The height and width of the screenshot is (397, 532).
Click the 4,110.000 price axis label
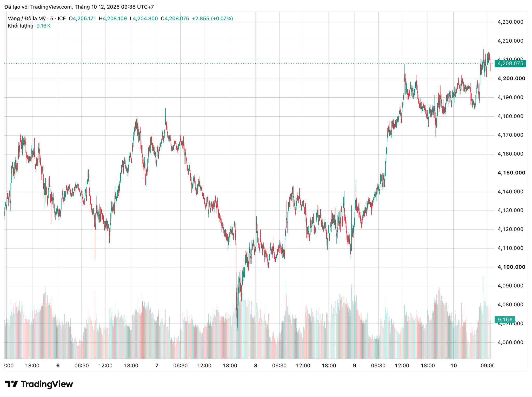tap(510, 248)
